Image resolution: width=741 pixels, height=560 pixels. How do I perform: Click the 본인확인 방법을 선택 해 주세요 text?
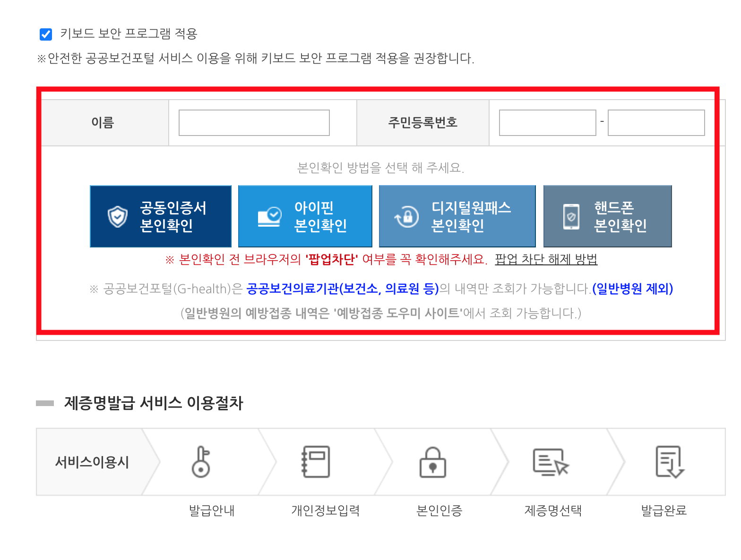[x=381, y=168]
